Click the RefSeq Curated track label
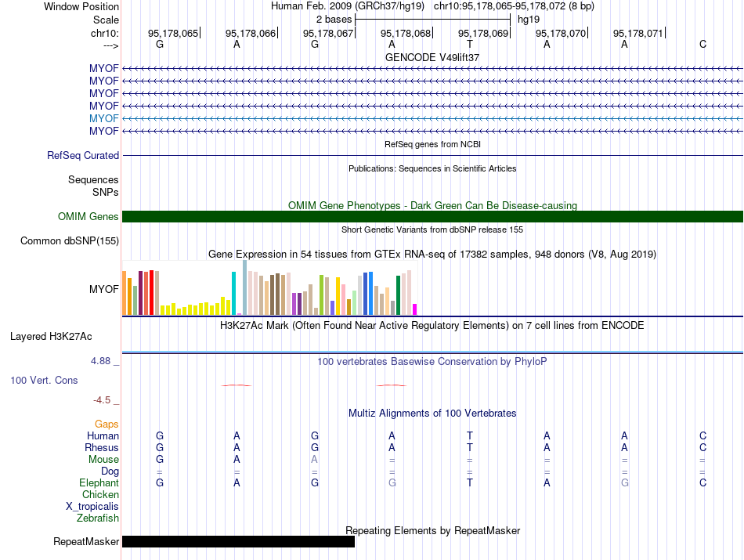 (x=83, y=156)
